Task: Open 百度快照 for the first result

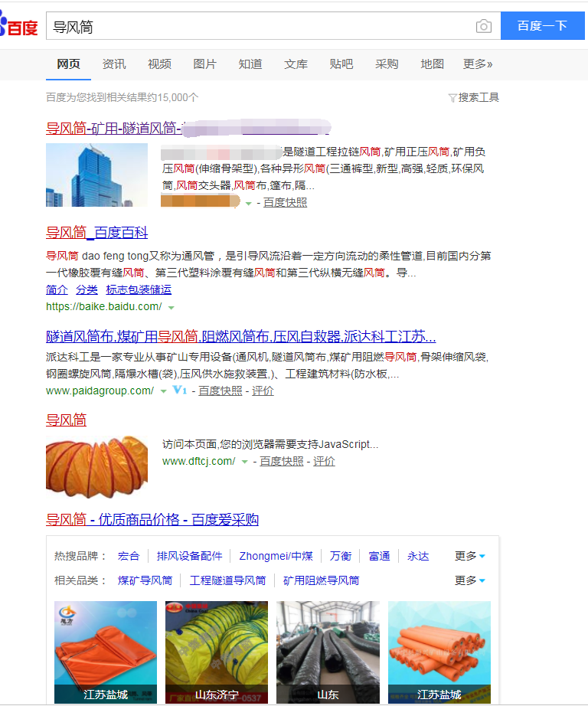Action: 285,203
